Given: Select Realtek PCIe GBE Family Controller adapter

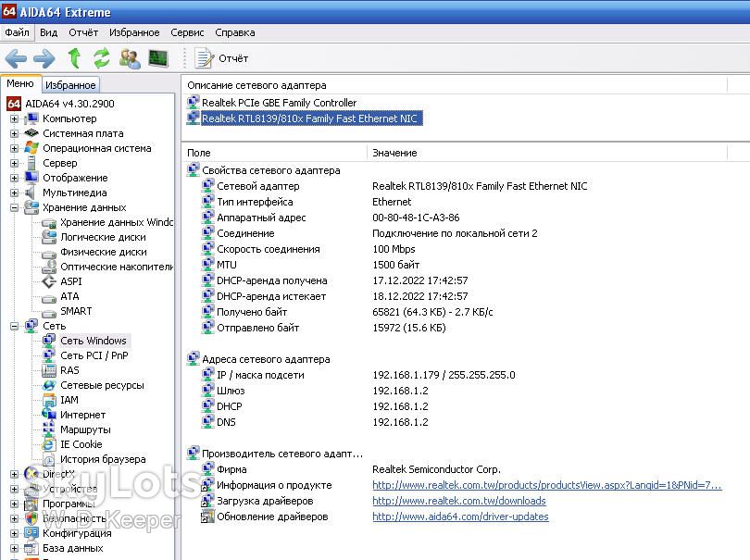Looking at the screenshot, I should tap(279, 103).
